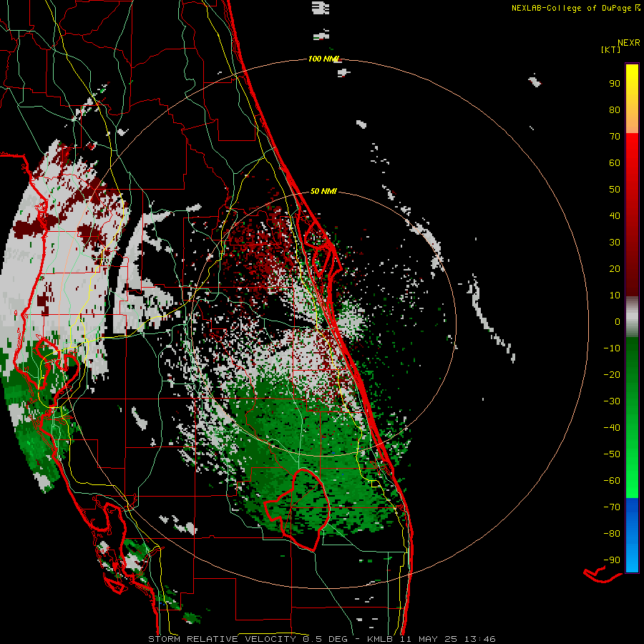Click Lake Okeechobee's thick red outline

[298, 509]
